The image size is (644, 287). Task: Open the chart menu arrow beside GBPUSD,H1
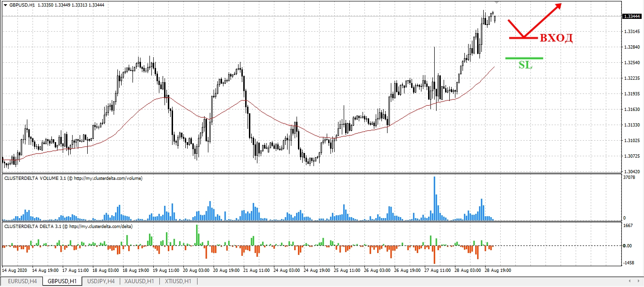pyautogui.click(x=5, y=5)
